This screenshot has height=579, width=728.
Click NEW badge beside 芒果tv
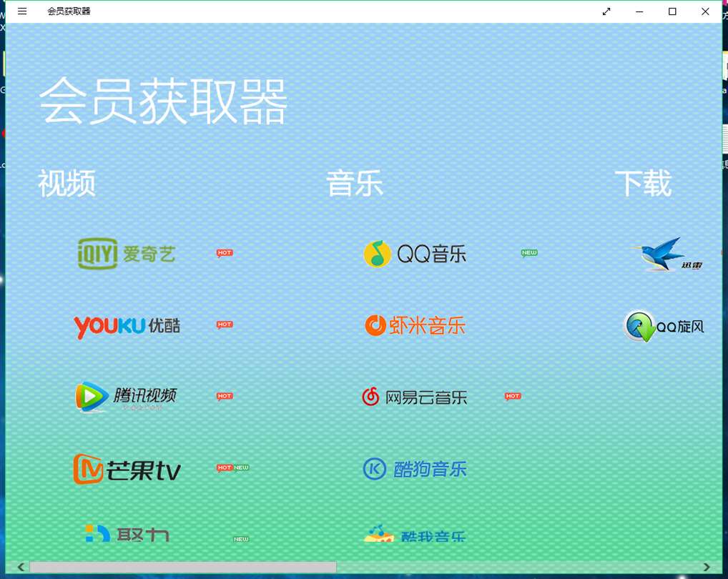tap(241, 467)
